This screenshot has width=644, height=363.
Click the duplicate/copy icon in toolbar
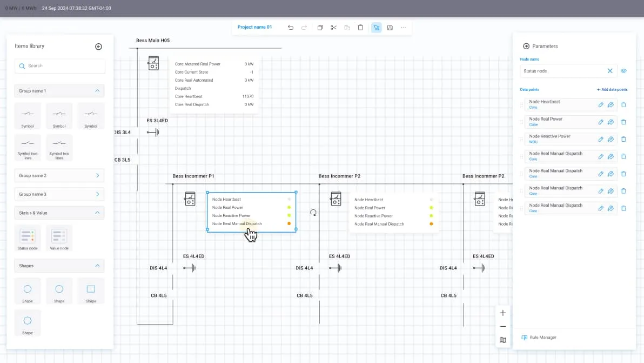click(320, 28)
